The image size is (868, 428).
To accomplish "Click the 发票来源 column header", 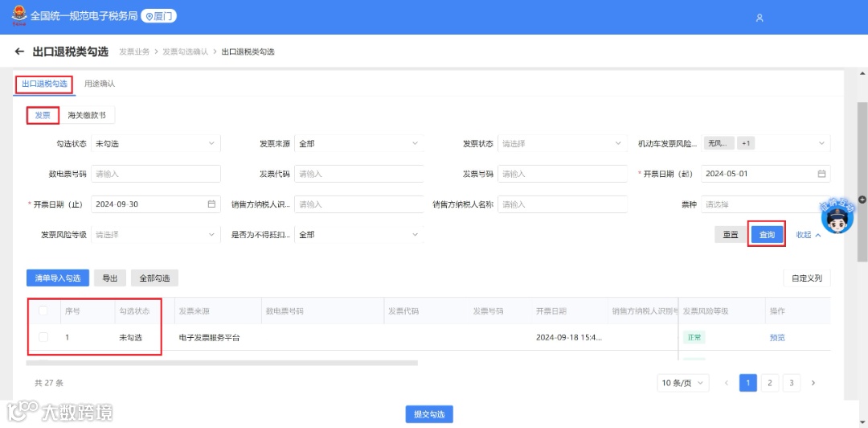I will 194,311.
